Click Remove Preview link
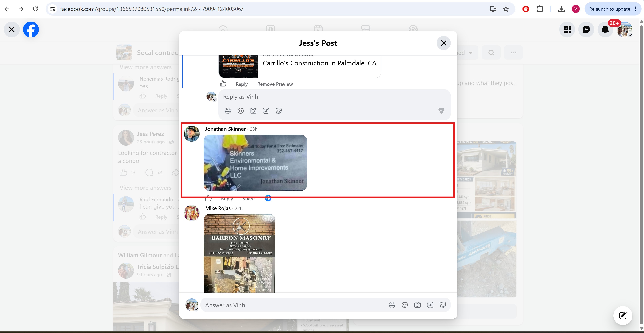 275,84
